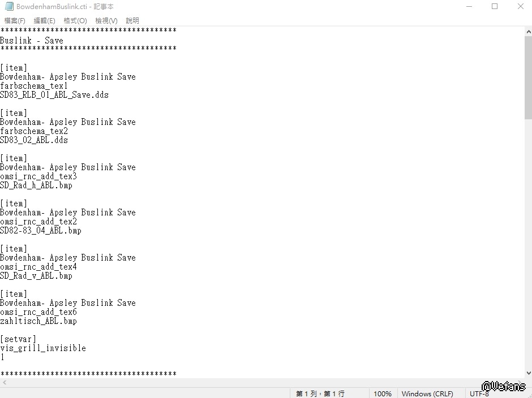The width and height of the screenshot is (532, 398).
Task: Click the Windows (CRLF) status field
Action: tap(427, 393)
